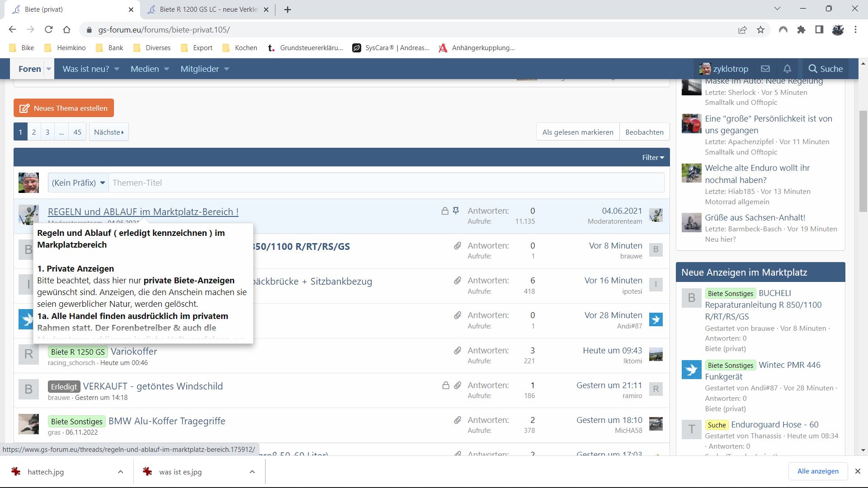Close the Biete (privat) tab
The height and width of the screenshot is (488, 868).
click(x=131, y=9)
